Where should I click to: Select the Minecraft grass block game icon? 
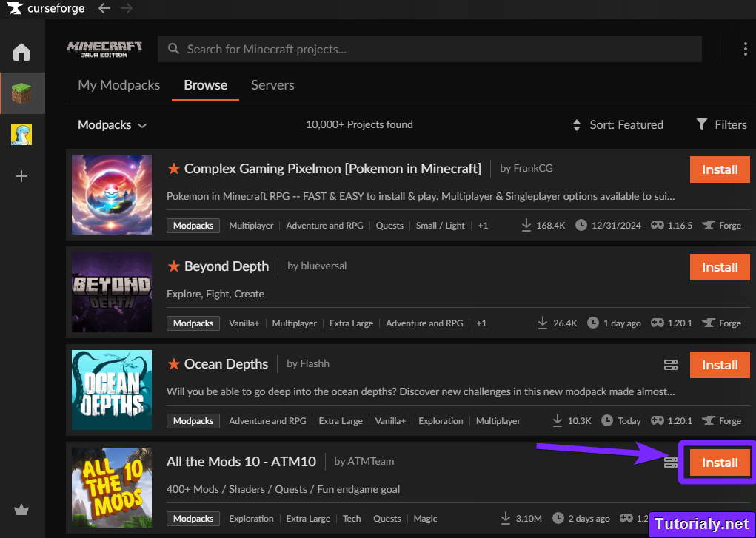pos(21,93)
